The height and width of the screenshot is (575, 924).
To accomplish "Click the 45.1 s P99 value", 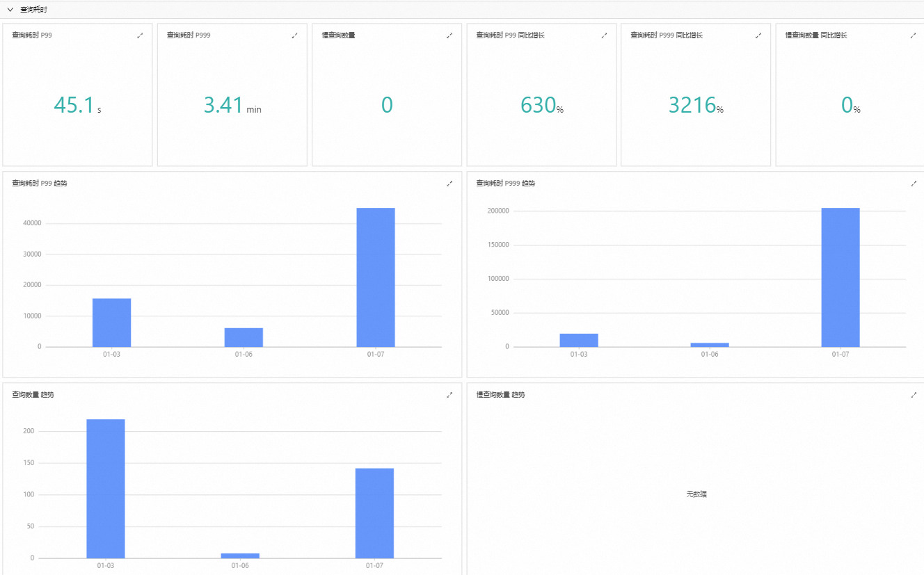I will tap(77, 105).
